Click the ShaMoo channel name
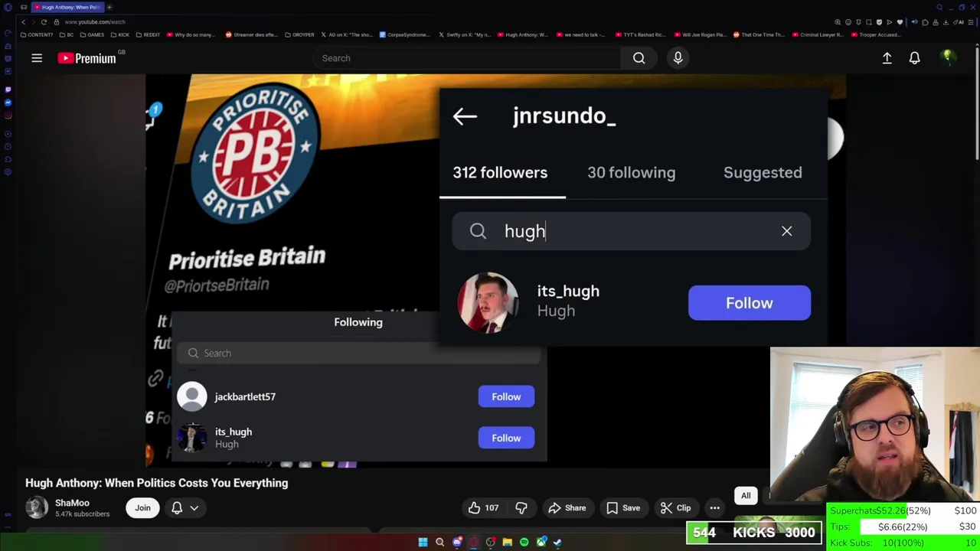Viewport: 980px width, 551px height. [72, 503]
